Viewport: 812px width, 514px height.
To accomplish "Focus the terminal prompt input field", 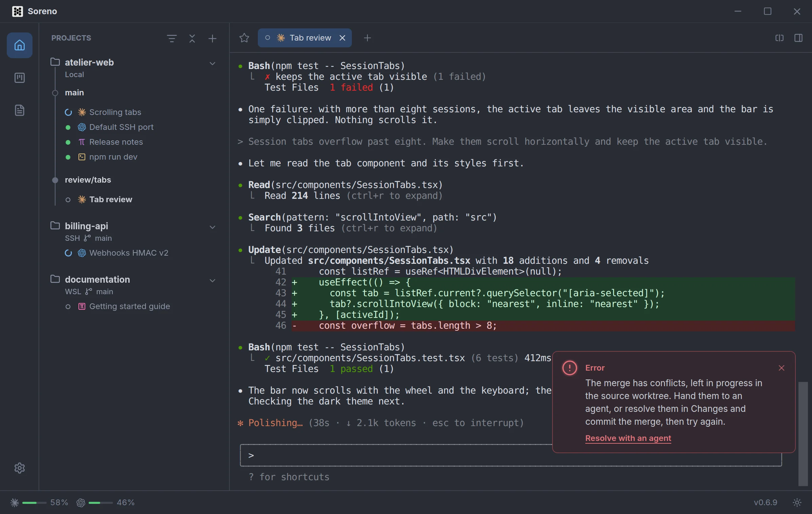I will click(x=511, y=455).
